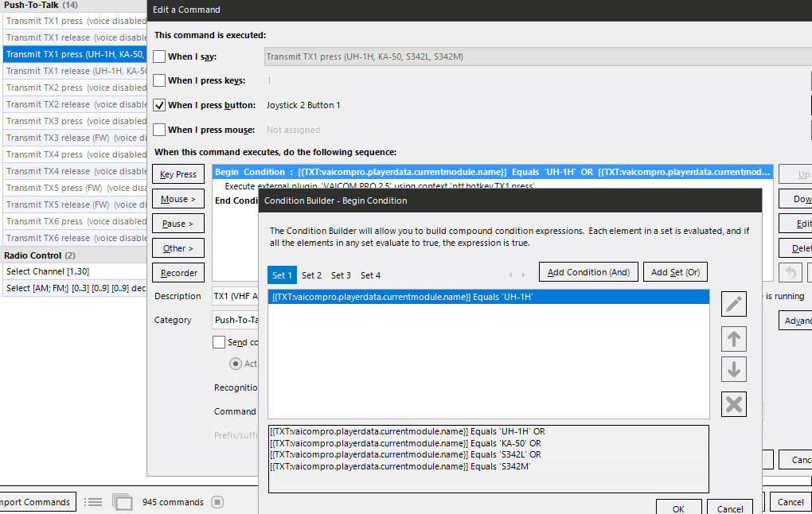Open the Other > submenu button
Viewport: 812px width, 514px height.
tap(178, 248)
